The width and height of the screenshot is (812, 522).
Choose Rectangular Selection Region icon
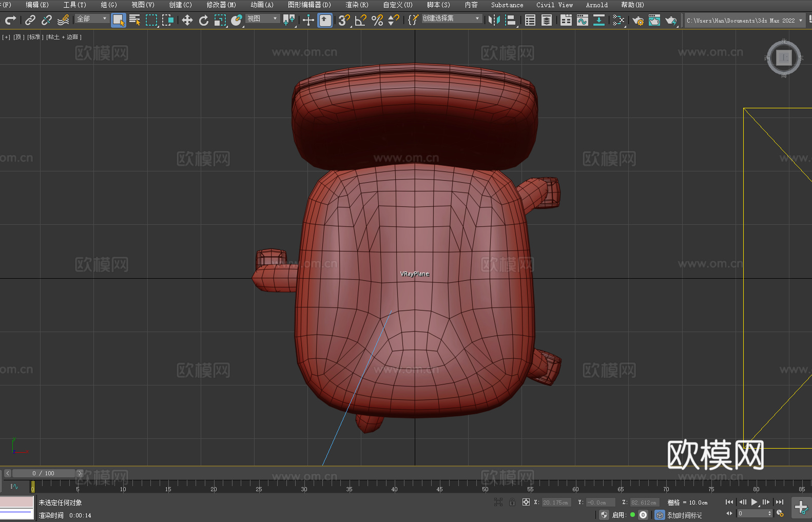pos(151,20)
